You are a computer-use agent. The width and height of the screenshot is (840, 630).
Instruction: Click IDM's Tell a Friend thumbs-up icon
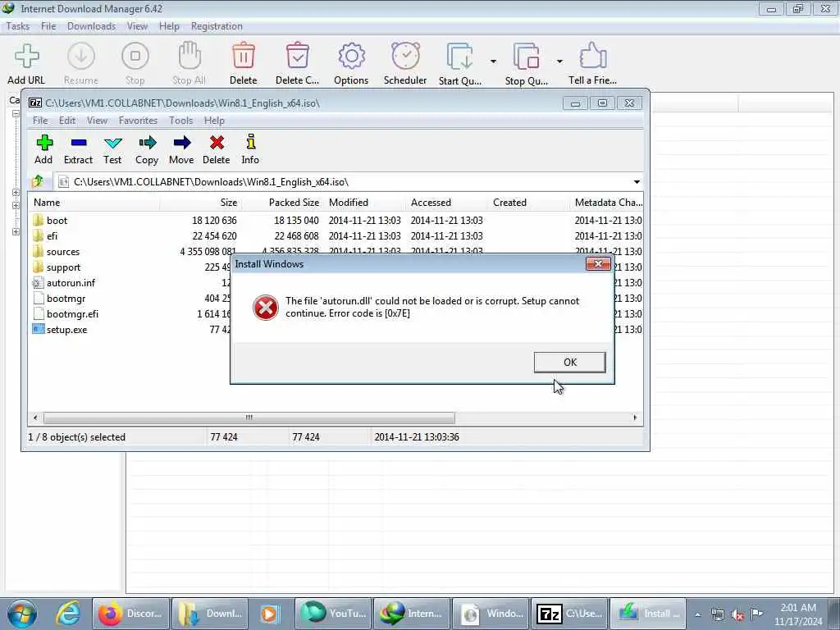592,56
